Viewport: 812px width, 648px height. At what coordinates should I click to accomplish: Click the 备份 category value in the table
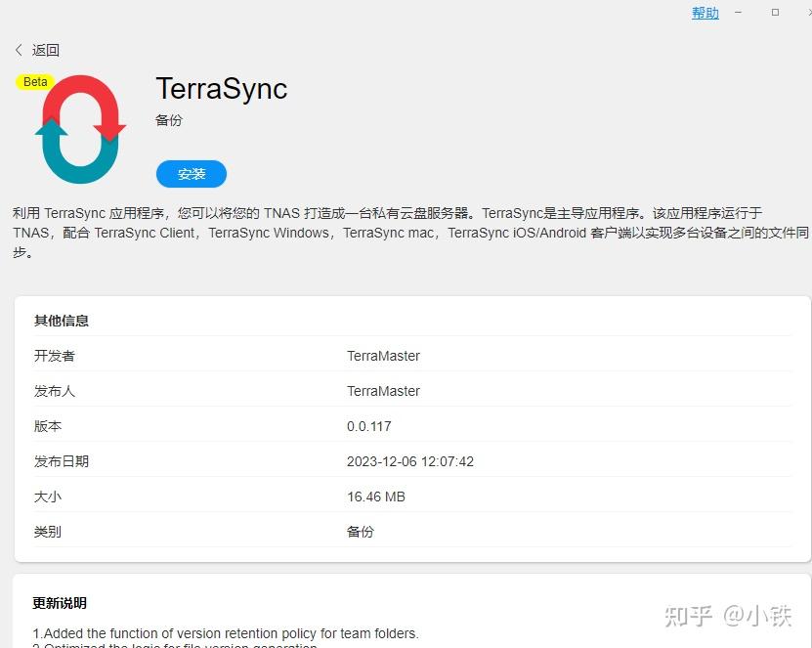[x=359, y=532]
